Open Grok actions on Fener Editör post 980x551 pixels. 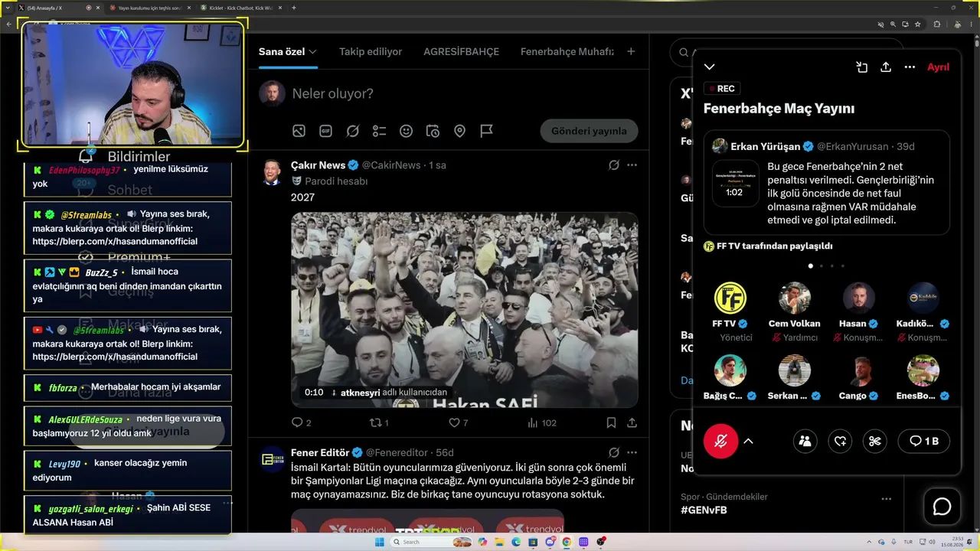coord(613,452)
